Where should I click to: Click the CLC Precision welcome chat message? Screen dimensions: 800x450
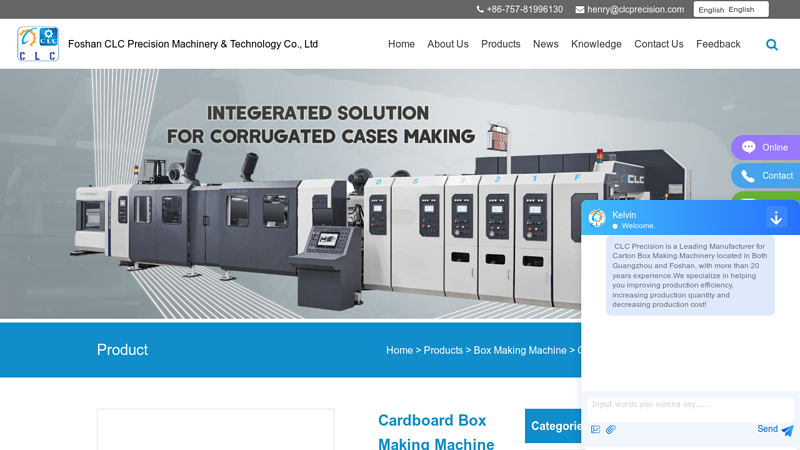click(x=690, y=276)
